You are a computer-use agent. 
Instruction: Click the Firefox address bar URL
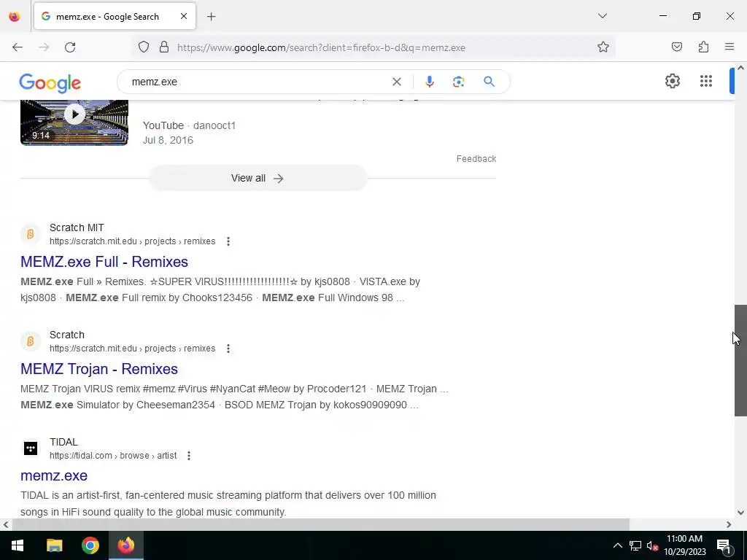(x=322, y=47)
